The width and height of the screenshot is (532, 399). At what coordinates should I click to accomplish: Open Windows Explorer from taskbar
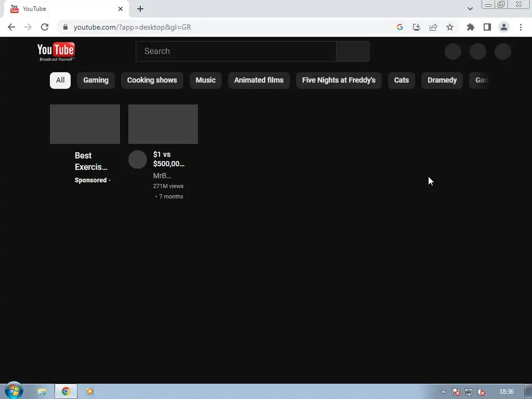tap(42, 392)
